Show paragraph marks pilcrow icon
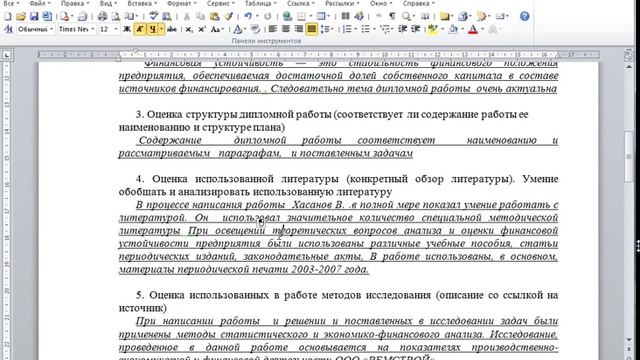The height and width of the screenshot is (360, 640). coord(392,16)
